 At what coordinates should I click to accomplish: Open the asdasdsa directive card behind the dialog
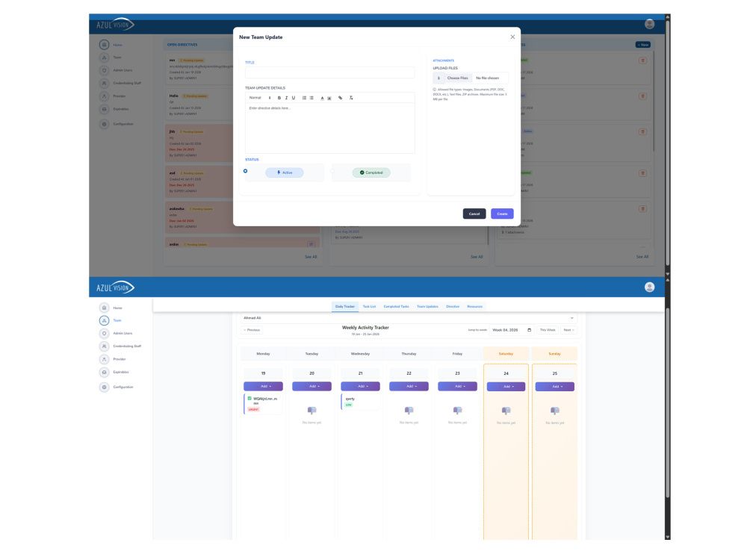[x=201, y=217]
